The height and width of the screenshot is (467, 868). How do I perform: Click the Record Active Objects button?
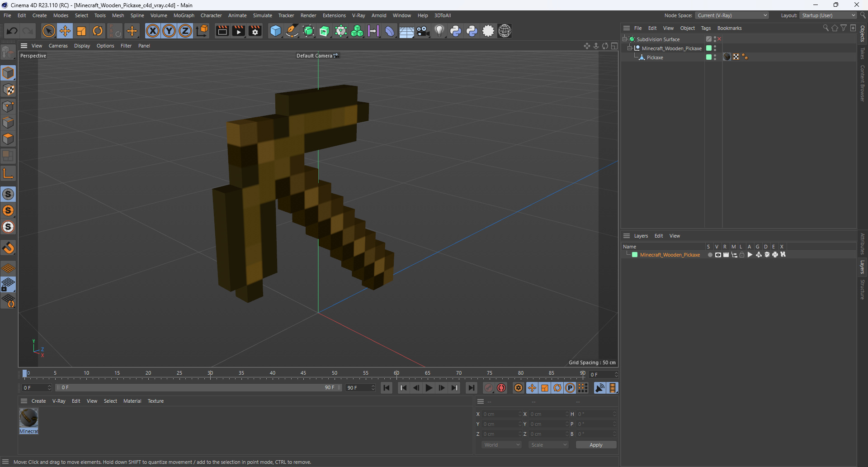coord(489,388)
